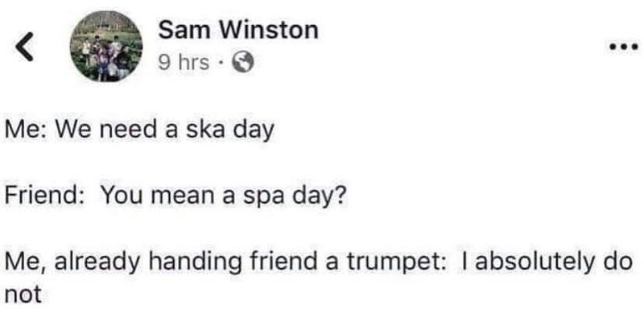The image size is (644, 322).
Task: Click the line "Me: We need a ska day"
Action: tap(139, 131)
